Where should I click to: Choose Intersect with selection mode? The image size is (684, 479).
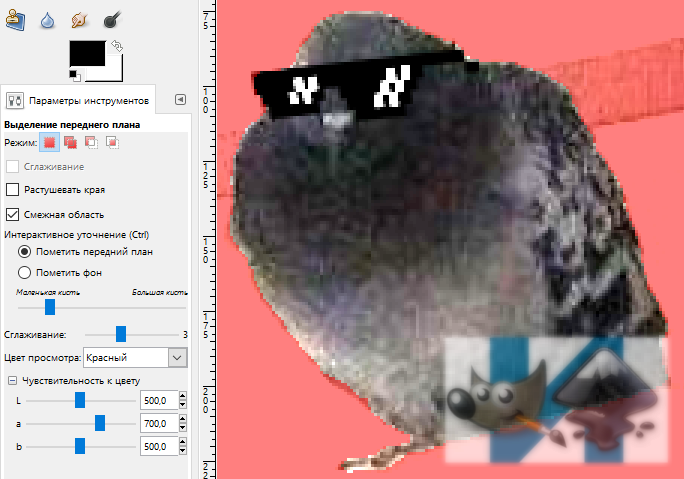pyautogui.click(x=112, y=143)
